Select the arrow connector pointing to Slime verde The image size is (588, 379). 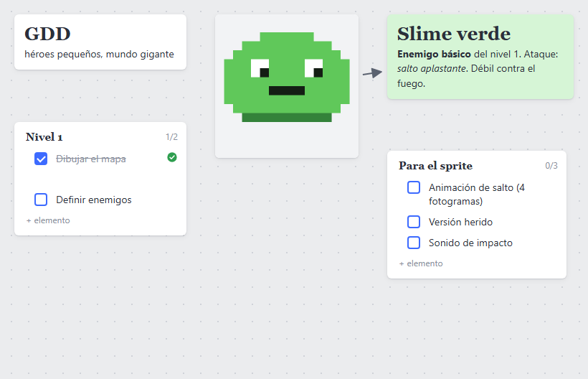click(x=372, y=72)
